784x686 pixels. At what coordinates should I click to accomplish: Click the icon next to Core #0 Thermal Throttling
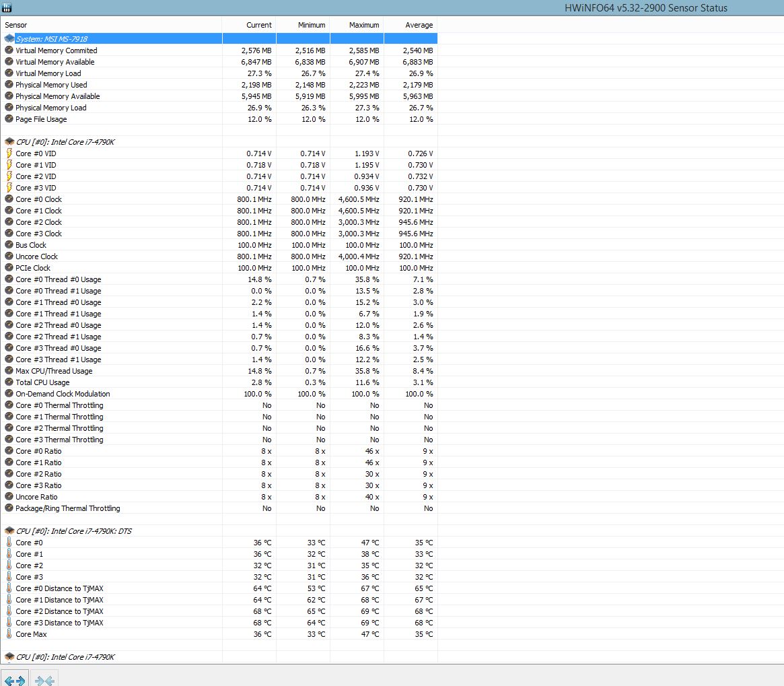pyautogui.click(x=9, y=405)
